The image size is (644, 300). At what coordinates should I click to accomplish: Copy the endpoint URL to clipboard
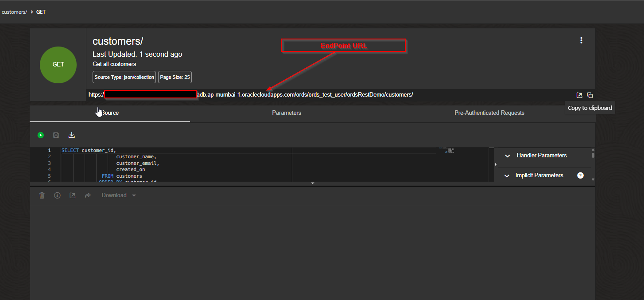pyautogui.click(x=590, y=95)
